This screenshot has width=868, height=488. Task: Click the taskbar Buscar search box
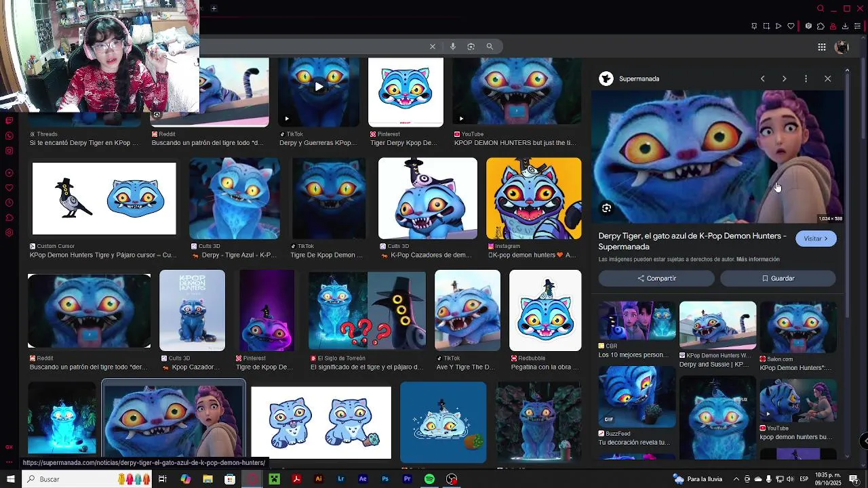tap(87, 479)
